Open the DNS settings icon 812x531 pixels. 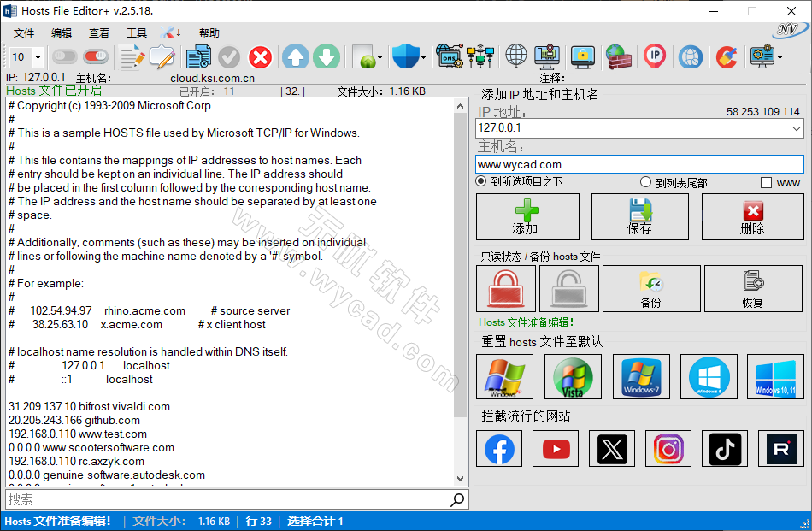(x=449, y=56)
